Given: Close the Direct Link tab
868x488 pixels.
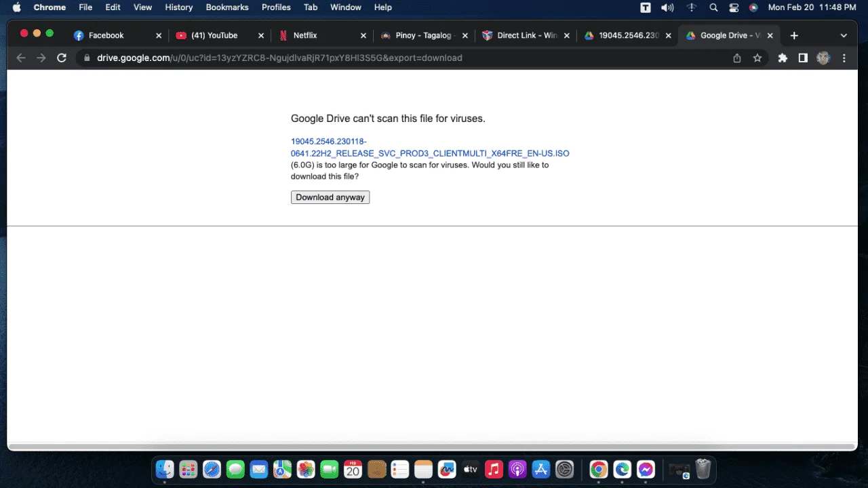Looking at the screenshot, I should [567, 36].
